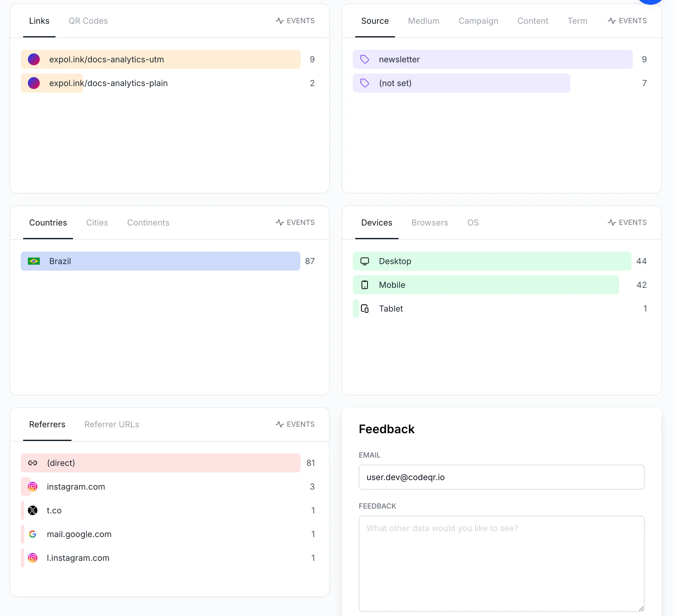Toggle EVENTS in the Links panel

point(295,21)
